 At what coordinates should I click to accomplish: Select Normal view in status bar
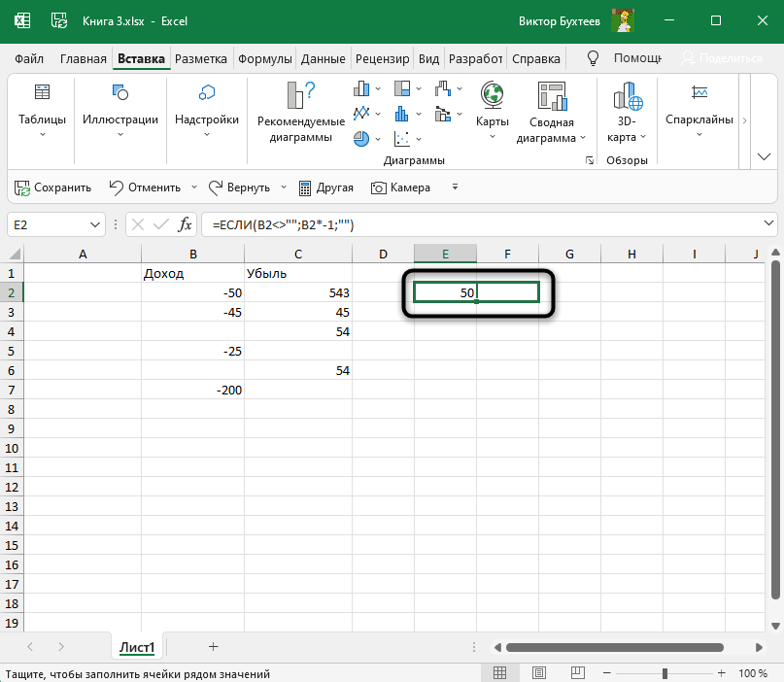click(x=499, y=673)
